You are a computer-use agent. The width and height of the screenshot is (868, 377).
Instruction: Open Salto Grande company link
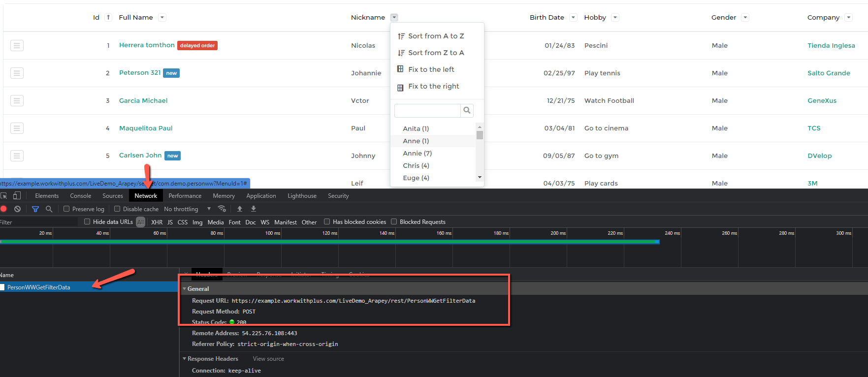pos(829,73)
